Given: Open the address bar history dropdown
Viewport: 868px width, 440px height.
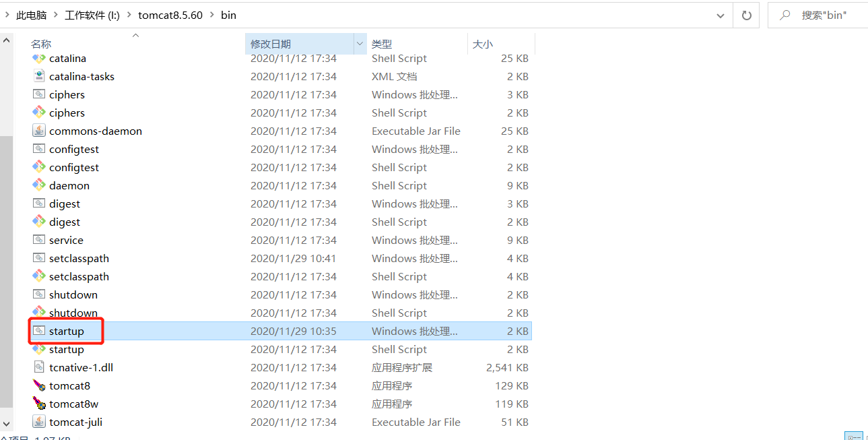Looking at the screenshot, I should [x=721, y=15].
